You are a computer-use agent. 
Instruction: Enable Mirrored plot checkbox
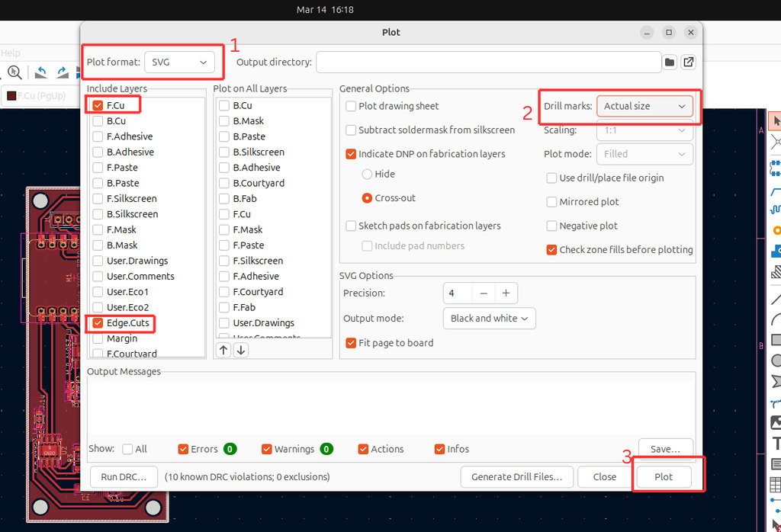click(551, 201)
